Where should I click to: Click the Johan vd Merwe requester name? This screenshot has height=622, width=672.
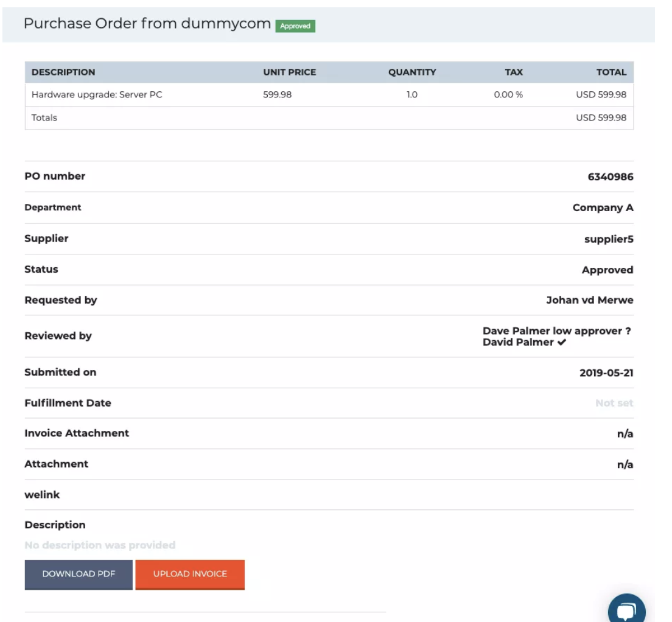click(589, 300)
